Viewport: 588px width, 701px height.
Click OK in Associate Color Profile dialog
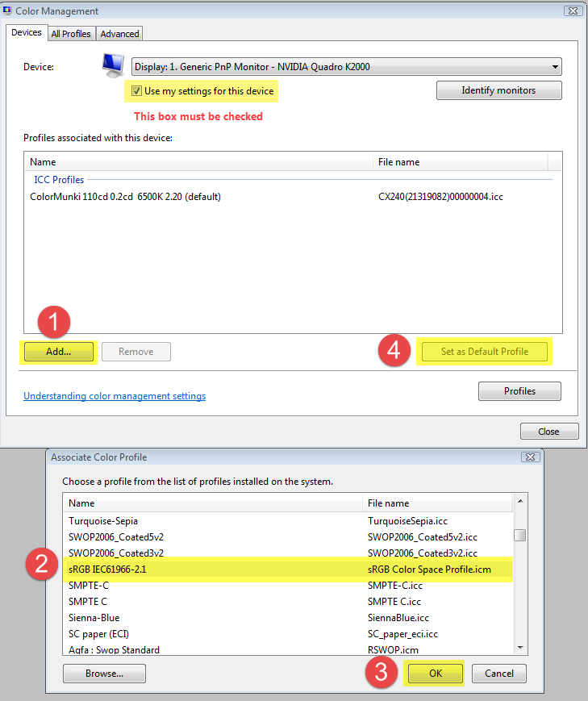pos(436,674)
